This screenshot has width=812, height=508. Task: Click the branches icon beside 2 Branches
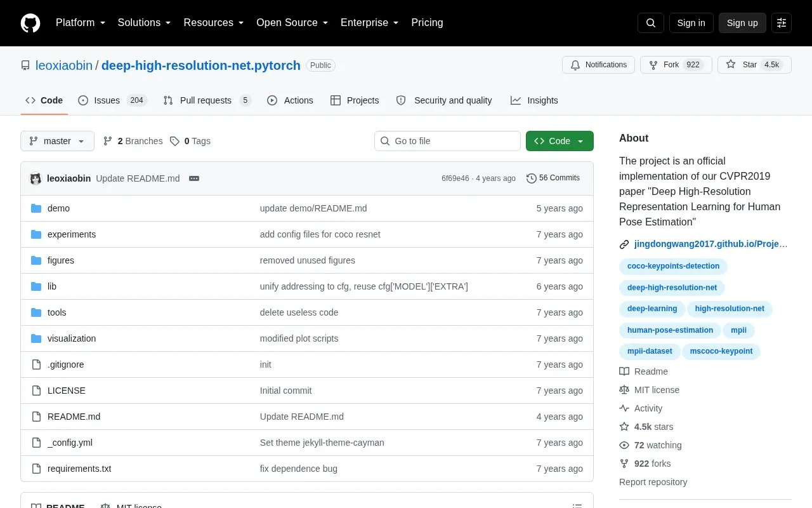(x=108, y=141)
